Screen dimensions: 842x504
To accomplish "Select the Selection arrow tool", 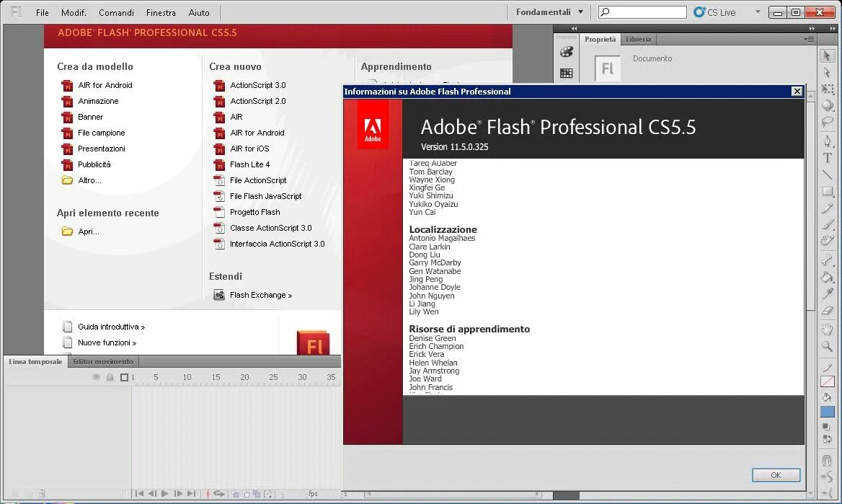I will point(827,56).
